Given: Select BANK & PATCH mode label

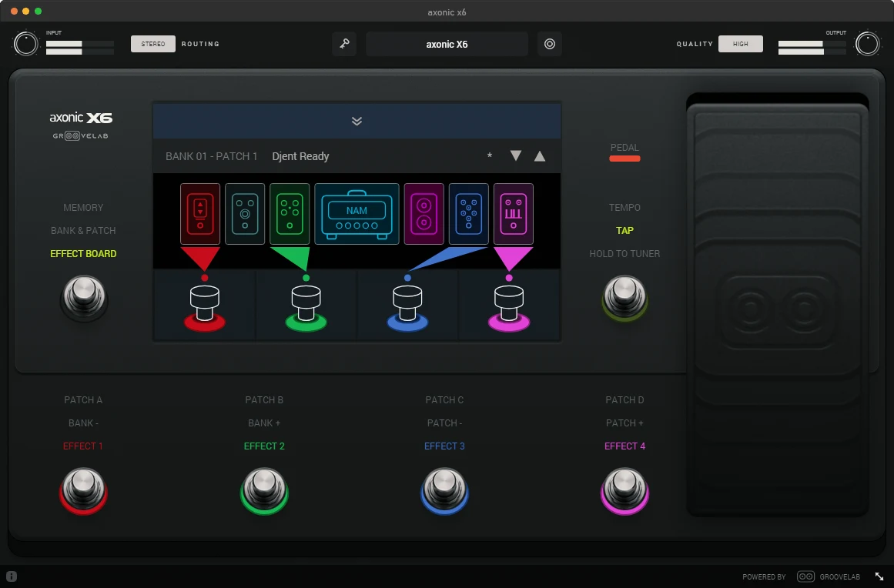Looking at the screenshot, I should 83,231.
